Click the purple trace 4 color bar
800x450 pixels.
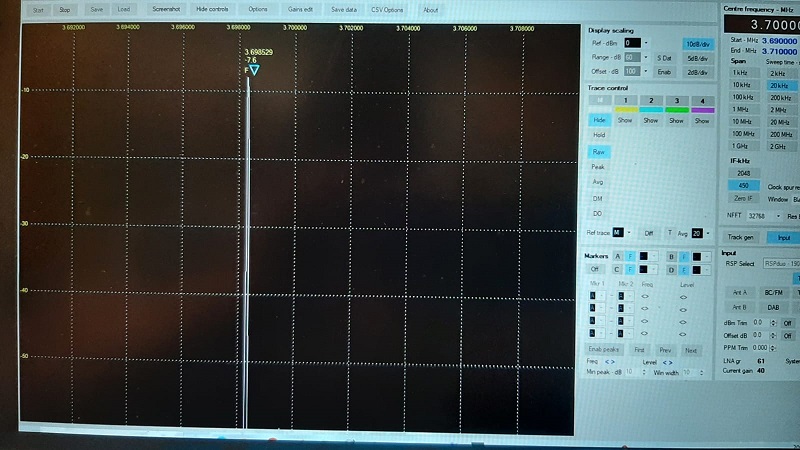(702, 110)
